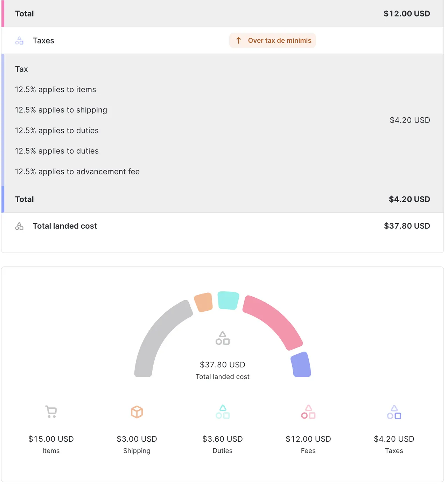Toggle the 12.5% applies to items line

click(x=55, y=89)
